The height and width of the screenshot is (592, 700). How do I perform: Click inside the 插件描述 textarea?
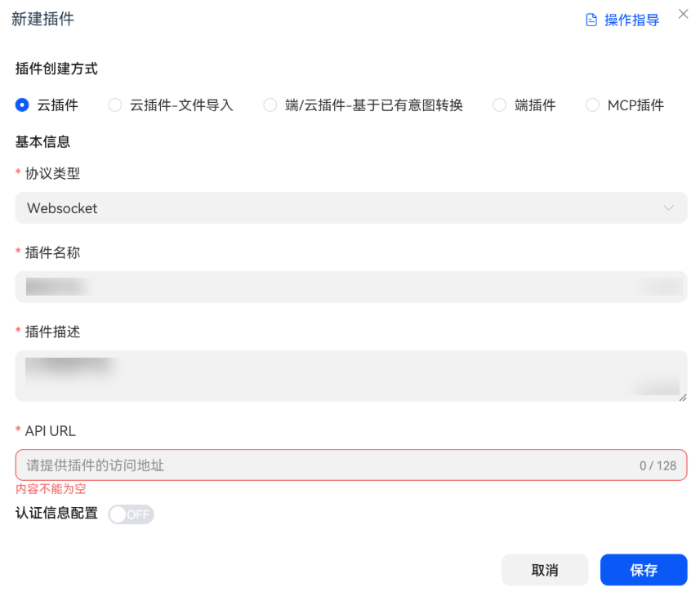tap(351, 376)
